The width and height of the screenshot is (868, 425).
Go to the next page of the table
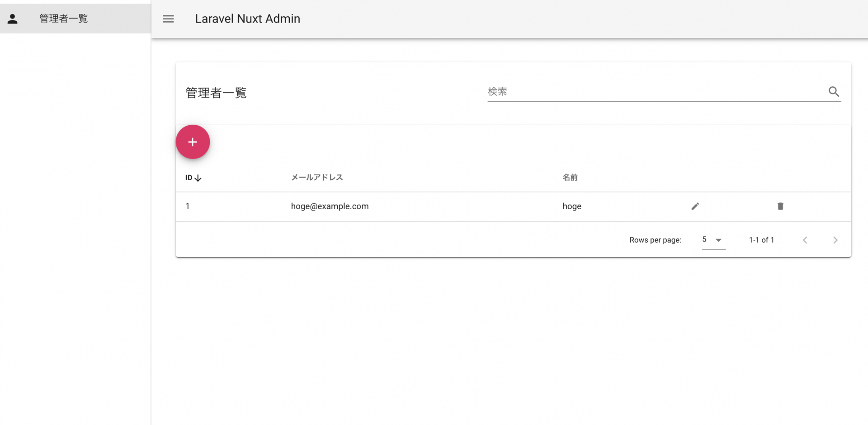click(835, 240)
